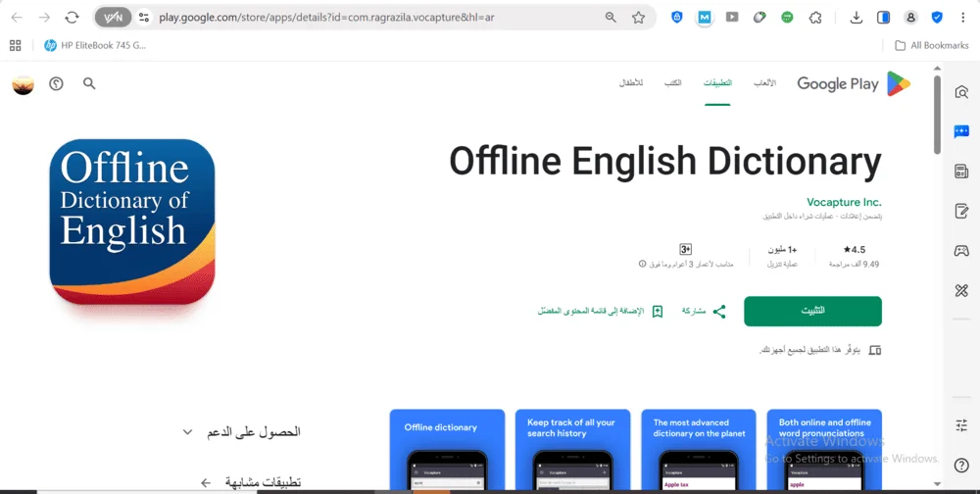Open sidebar image search lens icon
980x494 pixels.
coord(961,92)
